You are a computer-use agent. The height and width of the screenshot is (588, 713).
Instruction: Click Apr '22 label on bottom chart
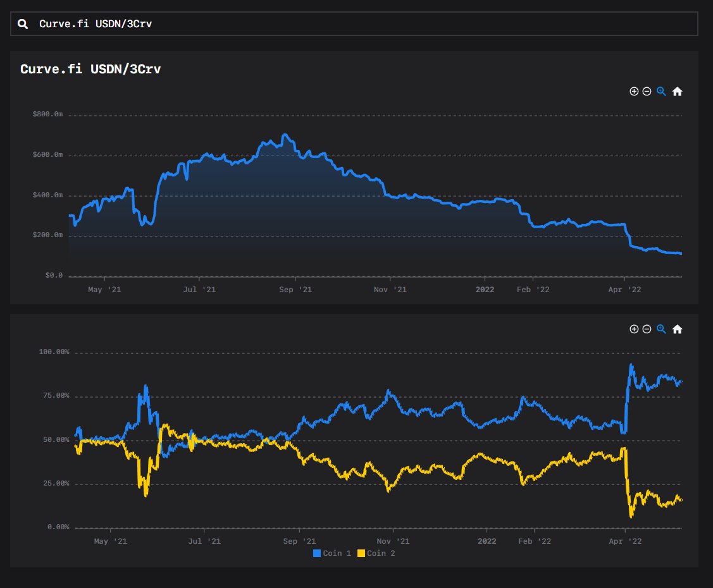tap(625, 541)
